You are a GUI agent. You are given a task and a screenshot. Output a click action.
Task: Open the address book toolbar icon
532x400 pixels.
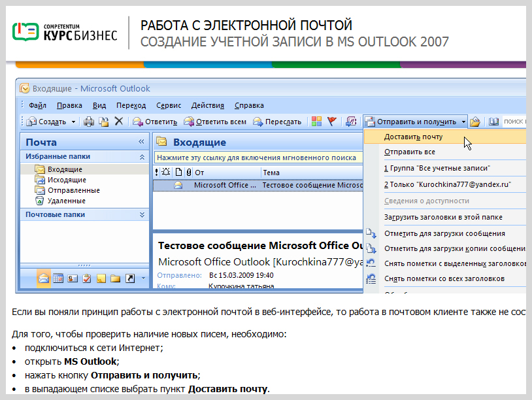(x=493, y=122)
